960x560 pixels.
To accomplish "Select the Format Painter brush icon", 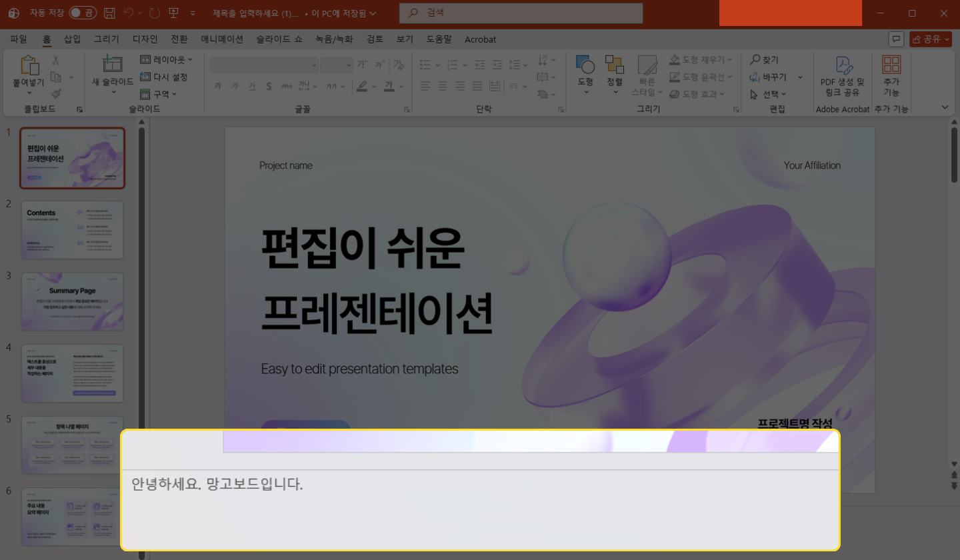I will click(57, 94).
